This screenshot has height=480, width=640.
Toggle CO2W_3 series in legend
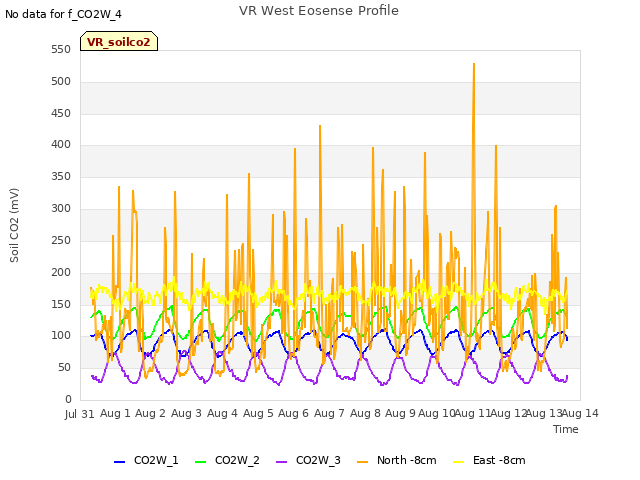coord(308,460)
